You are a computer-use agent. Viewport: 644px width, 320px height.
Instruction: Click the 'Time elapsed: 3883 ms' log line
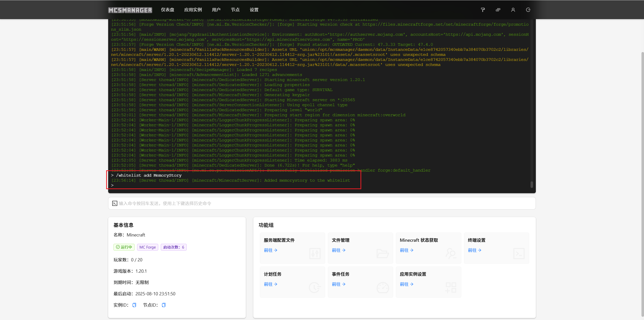click(x=229, y=160)
